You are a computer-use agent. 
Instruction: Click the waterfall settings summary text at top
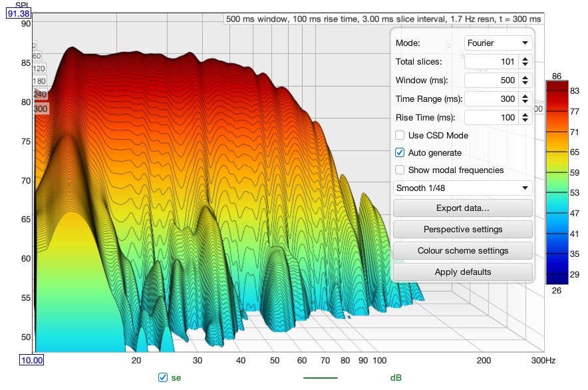click(x=383, y=19)
